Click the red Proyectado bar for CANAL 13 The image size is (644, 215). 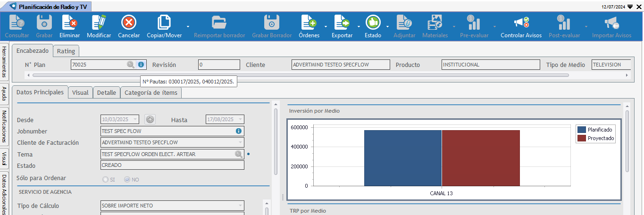481,158
